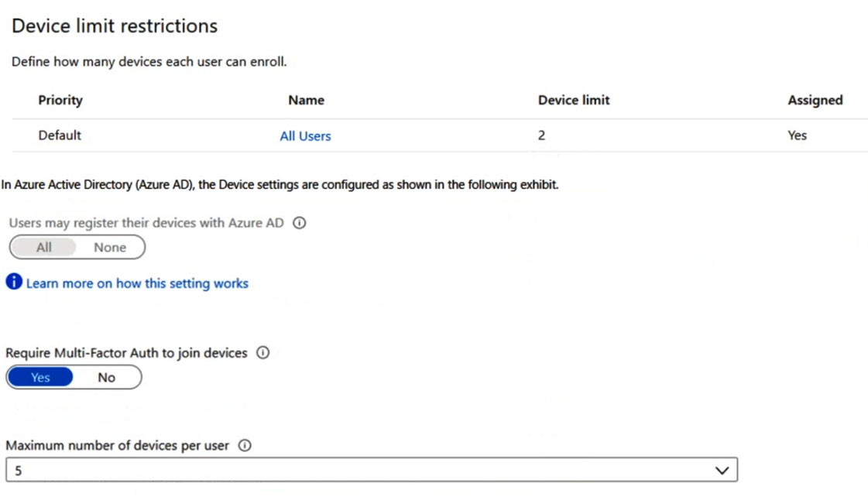The width and height of the screenshot is (868, 497).
Task: Click info icon beside Maximum number of devices
Action: (x=245, y=445)
